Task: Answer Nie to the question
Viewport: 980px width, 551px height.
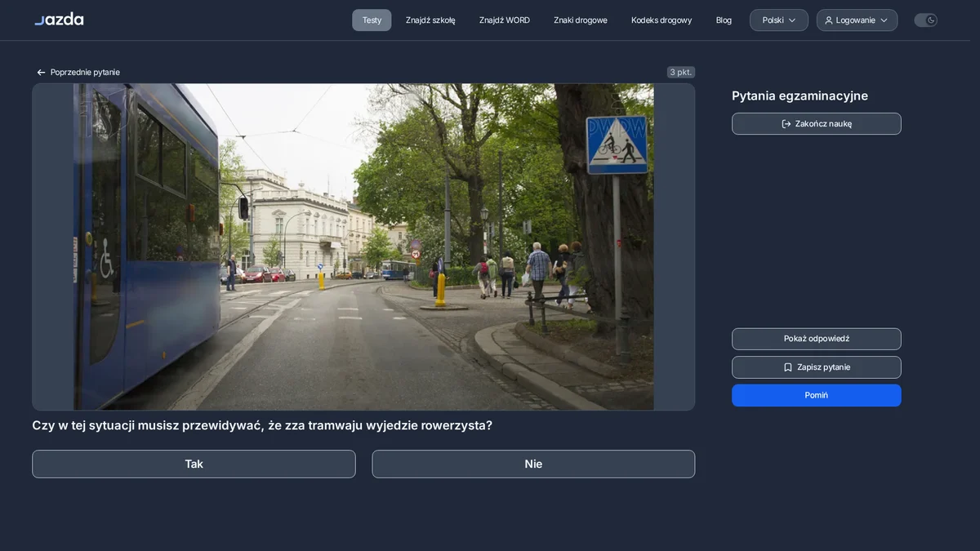Action: point(533,464)
